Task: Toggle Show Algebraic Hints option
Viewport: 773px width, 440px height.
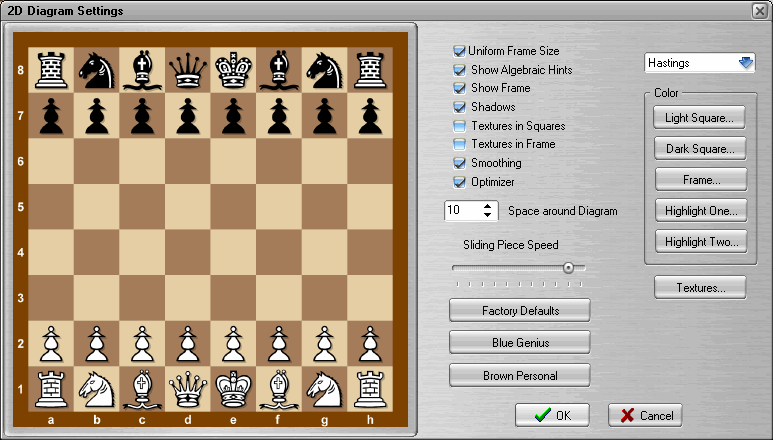Action: [x=459, y=70]
